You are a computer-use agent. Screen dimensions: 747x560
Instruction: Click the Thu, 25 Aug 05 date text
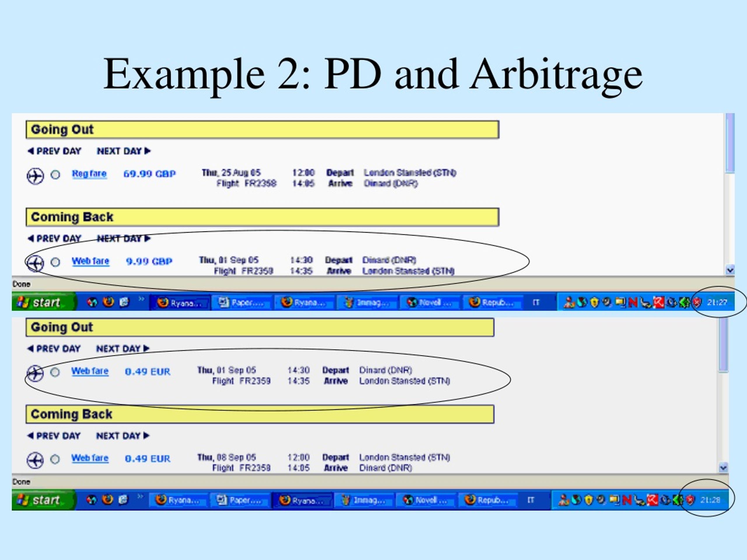(x=231, y=173)
